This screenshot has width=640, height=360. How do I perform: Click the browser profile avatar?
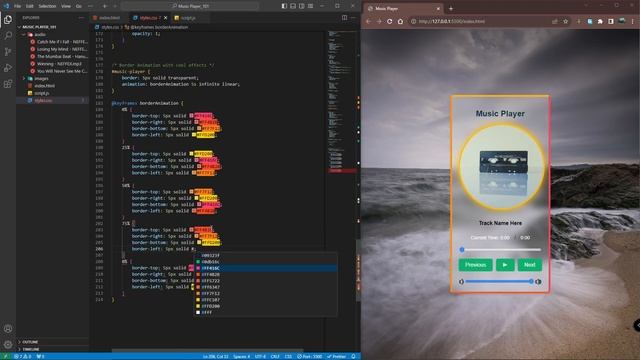click(622, 21)
